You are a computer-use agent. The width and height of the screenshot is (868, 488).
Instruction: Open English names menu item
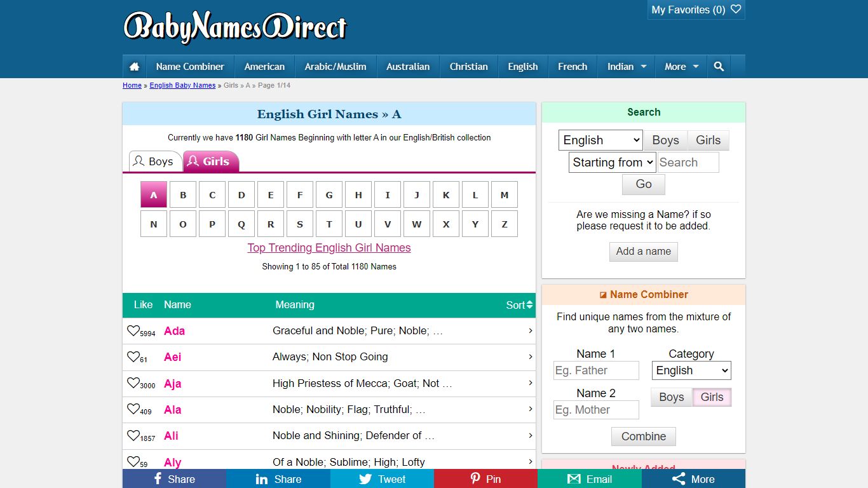523,66
